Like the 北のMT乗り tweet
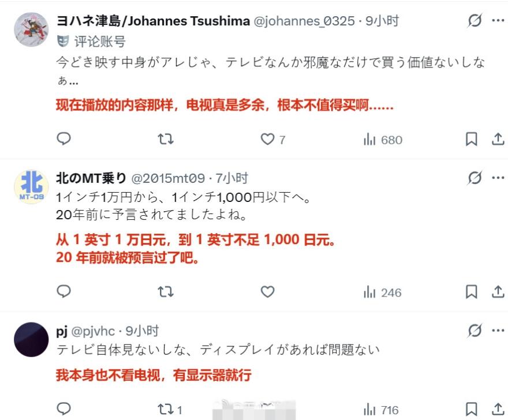The height and width of the screenshot is (420, 508). 268,292
